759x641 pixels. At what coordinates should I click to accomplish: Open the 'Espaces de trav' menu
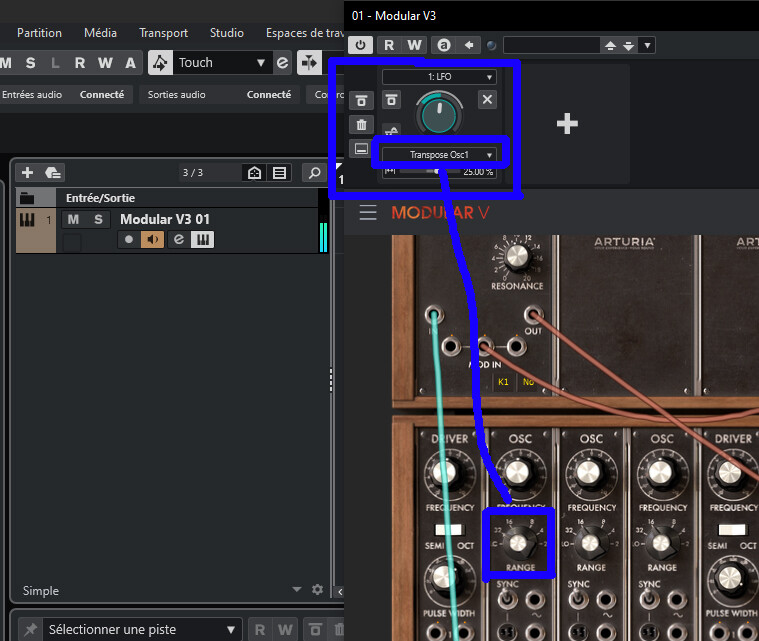click(x=304, y=33)
